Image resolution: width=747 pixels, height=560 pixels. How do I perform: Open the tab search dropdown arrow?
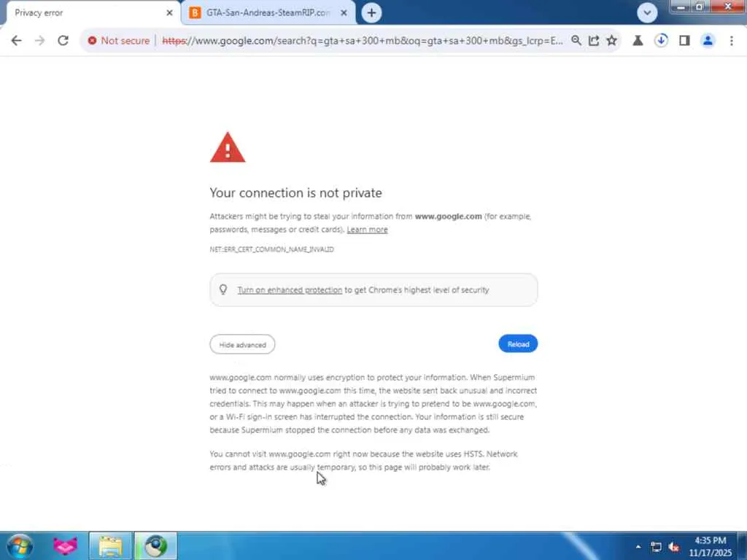[647, 13]
